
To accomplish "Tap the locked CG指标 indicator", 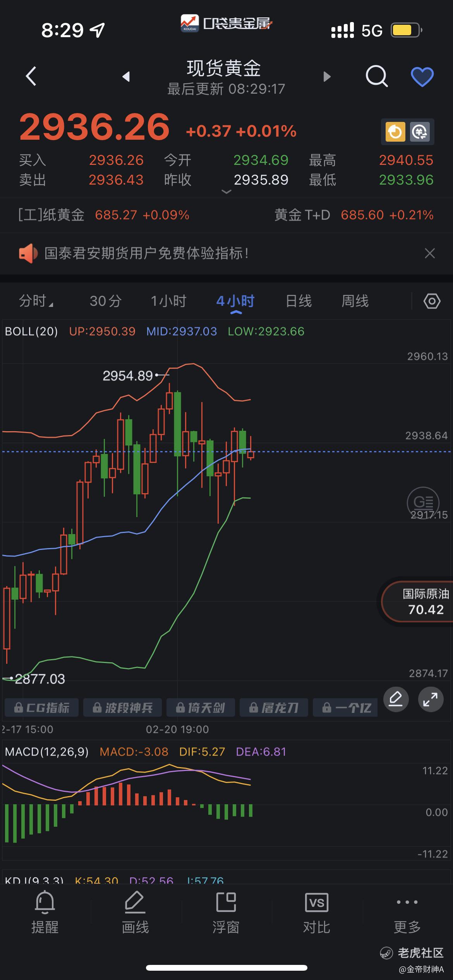I will click(x=42, y=708).
